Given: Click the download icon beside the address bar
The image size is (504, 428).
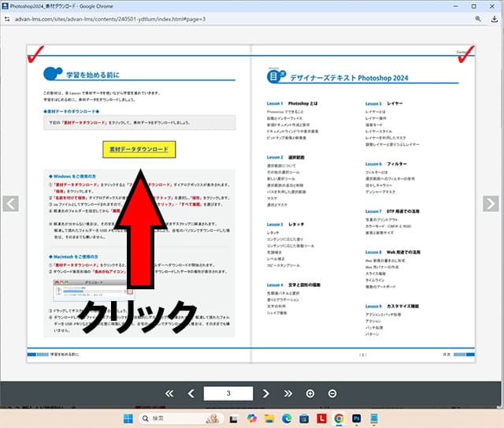Looking at the screenshot, I should [495, 19].
